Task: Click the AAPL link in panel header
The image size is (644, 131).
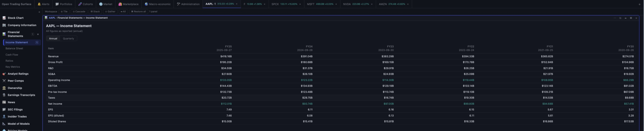Action: click(52, 18)
